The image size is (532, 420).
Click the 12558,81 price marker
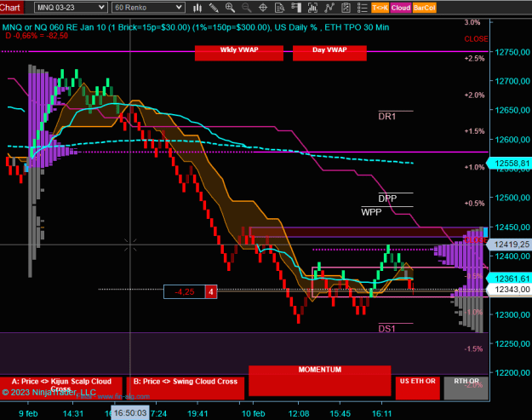(509, 164)
